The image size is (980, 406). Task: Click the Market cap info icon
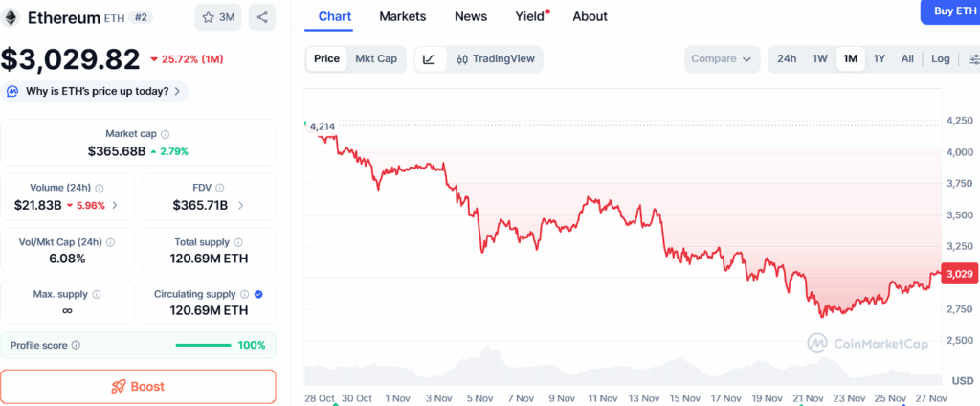coord(166,134)
